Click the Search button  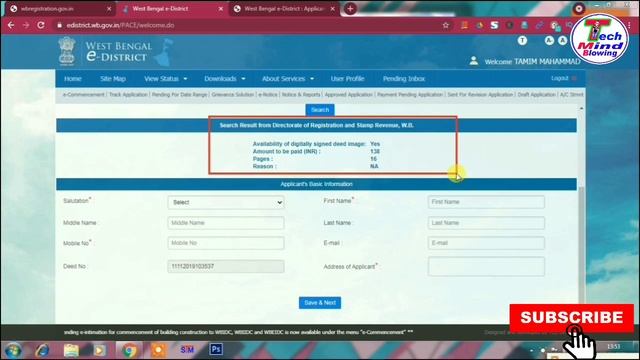click(x=320, y=110)
